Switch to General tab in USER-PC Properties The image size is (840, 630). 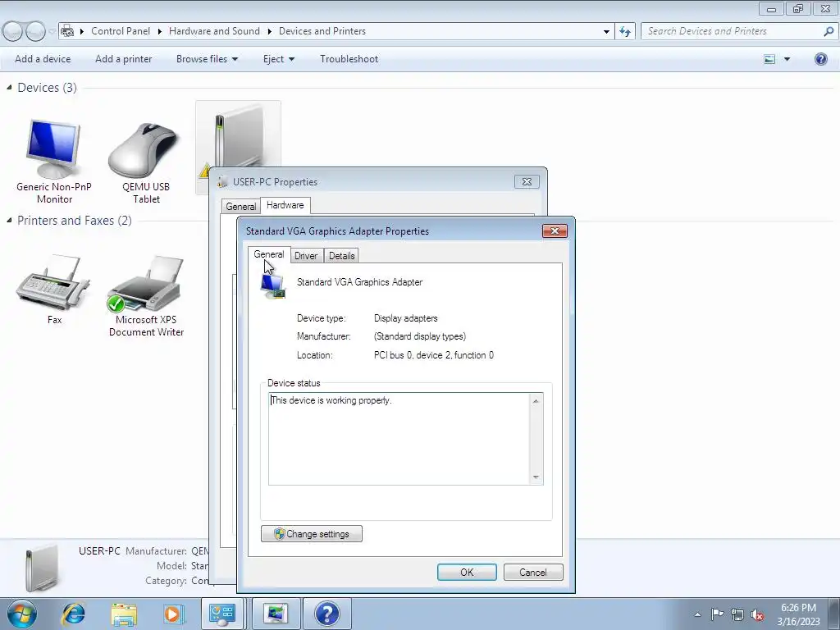point(240,206)
